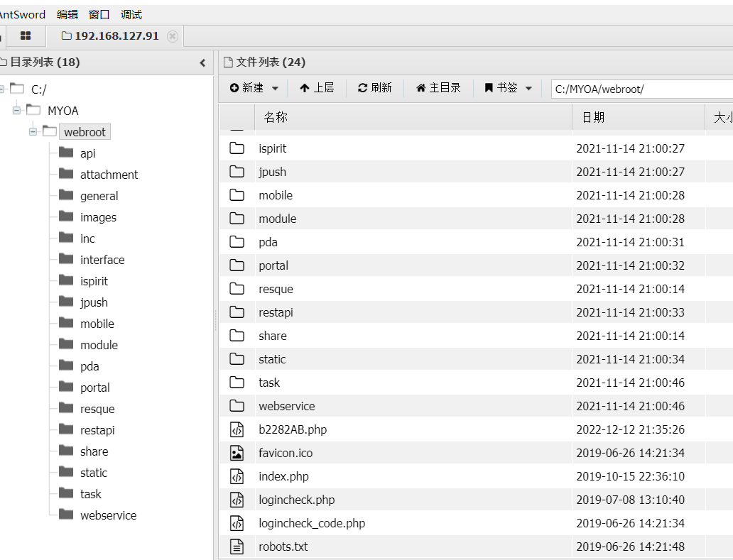Screen dimensions: 733x560
Task: Collapse the MYOA tree node
Action: [17, 110]
